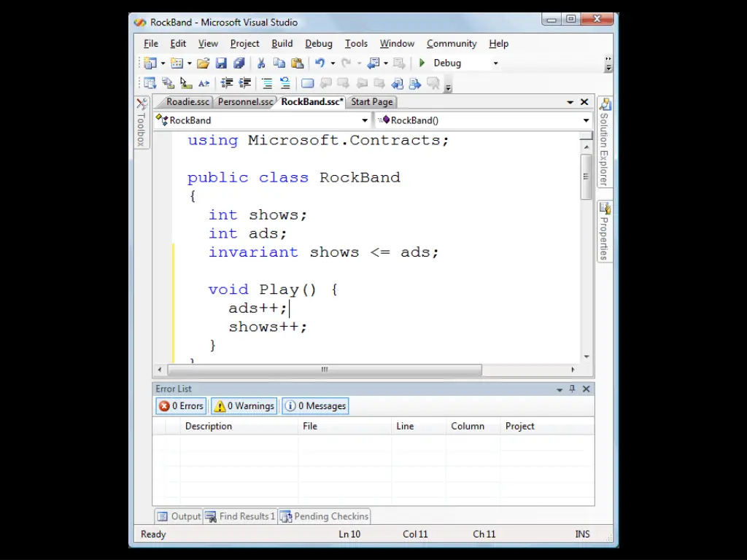The height and width of the screenshot is (560, 747).
Task: Open the Tools menu
Action: tap(356, 43)
